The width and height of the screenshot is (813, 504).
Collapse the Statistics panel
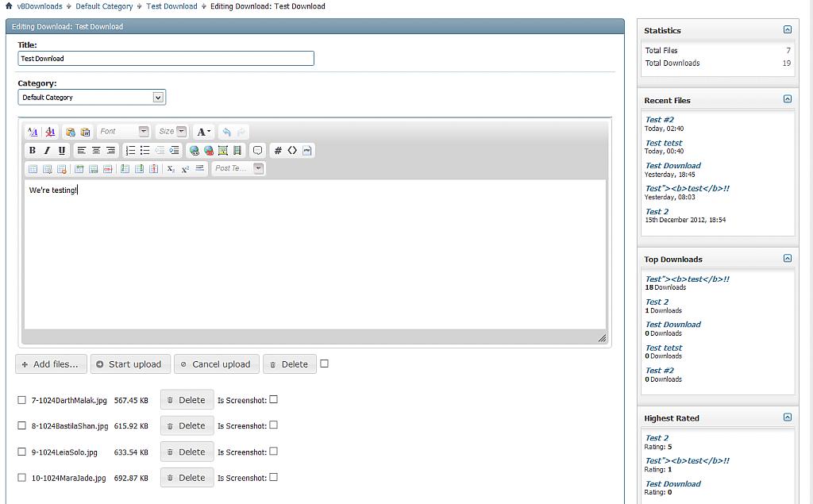787,30
